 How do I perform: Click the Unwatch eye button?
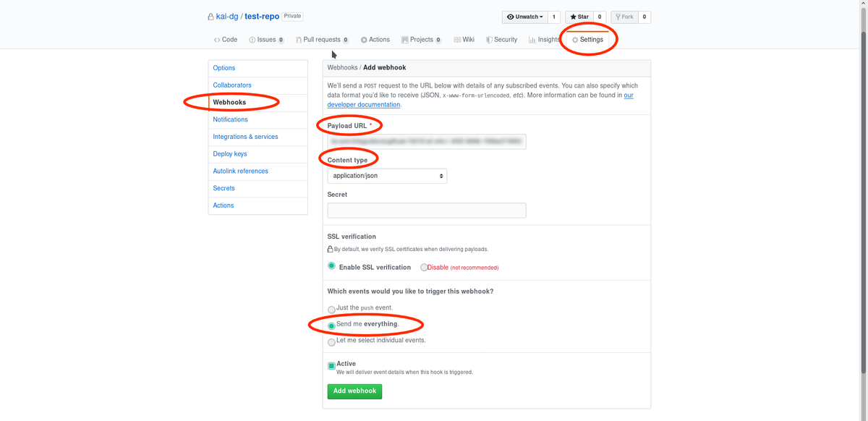pos(526,17)
